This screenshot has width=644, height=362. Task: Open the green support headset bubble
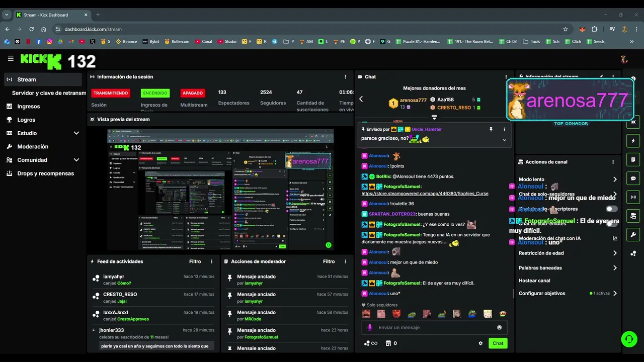(629, 339)
